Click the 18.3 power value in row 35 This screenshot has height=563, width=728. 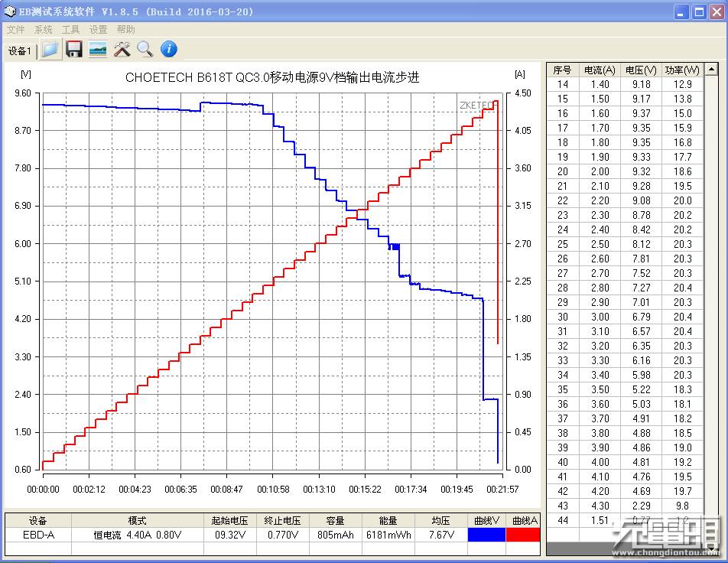point(682,389)
